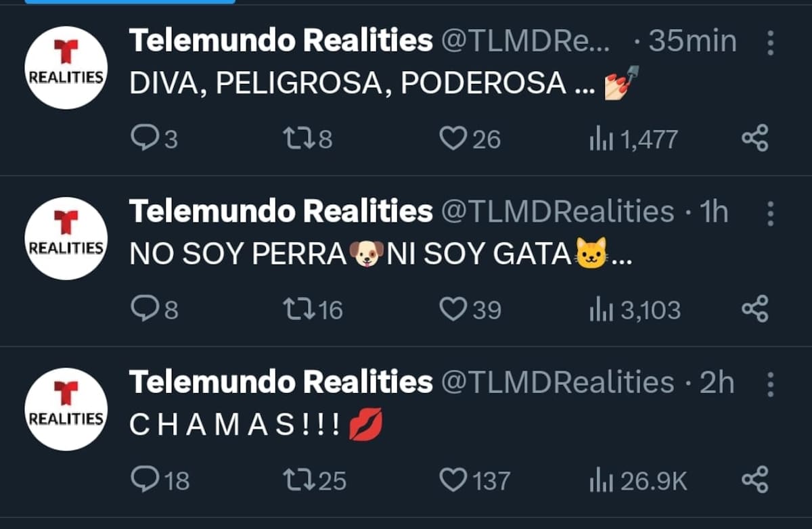
Task: Retweet the NO SOY PERRA tweet
Action: [299, 309]
